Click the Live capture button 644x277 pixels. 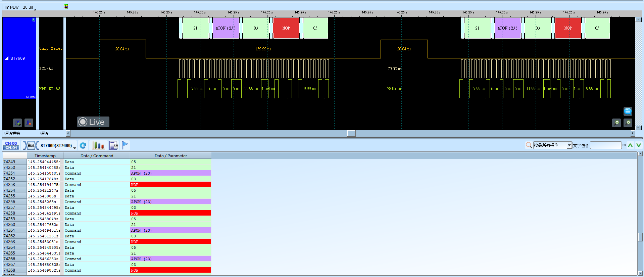(x=93, y=122)
